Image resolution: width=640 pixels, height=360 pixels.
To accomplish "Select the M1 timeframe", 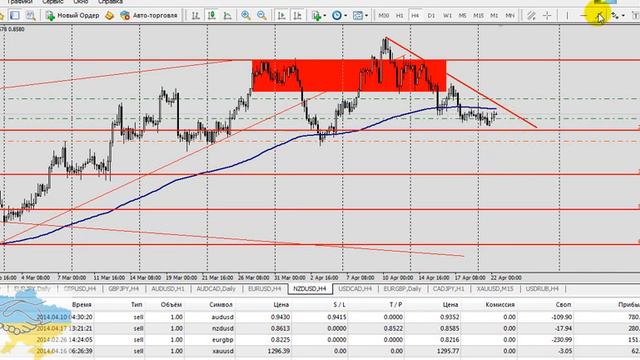I will coord(494,16).
